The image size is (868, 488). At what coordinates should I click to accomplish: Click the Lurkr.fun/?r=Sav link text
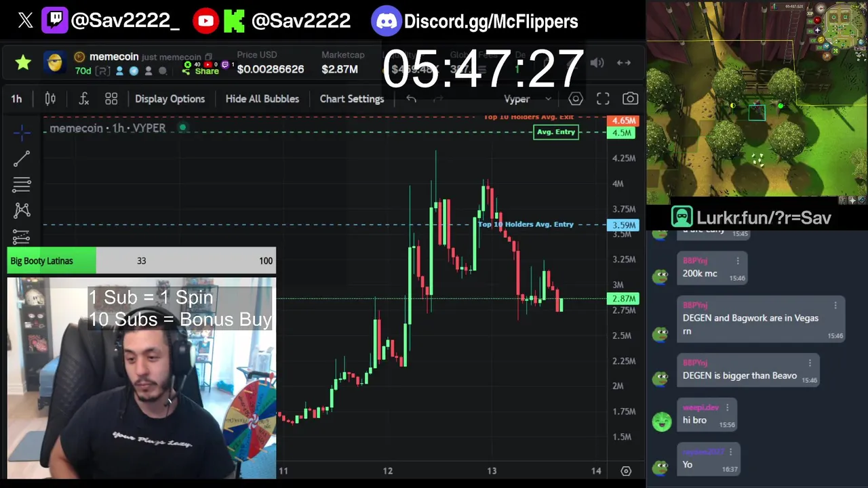(x=764, y=218)
